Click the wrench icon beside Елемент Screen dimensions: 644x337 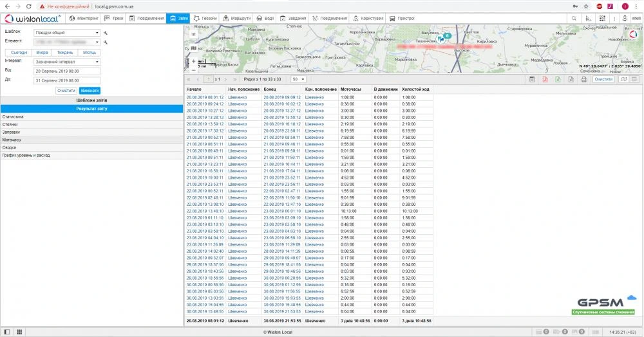[105, 42]
